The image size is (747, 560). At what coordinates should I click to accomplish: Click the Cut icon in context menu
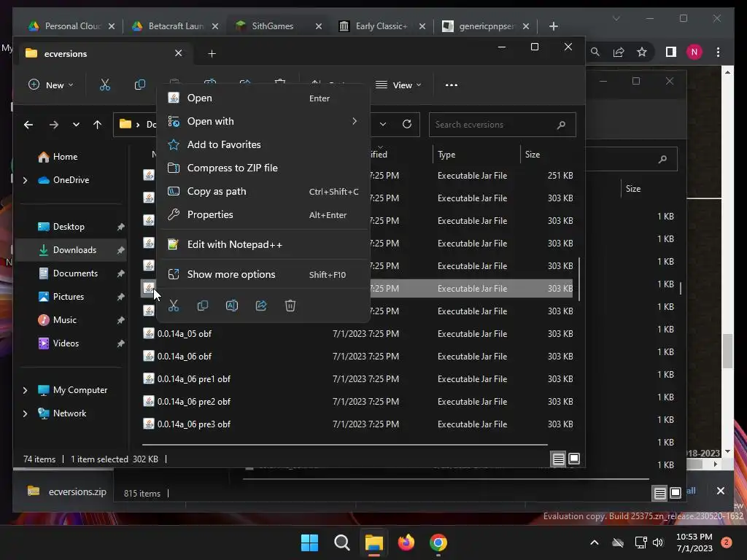(x=174, y=306)
